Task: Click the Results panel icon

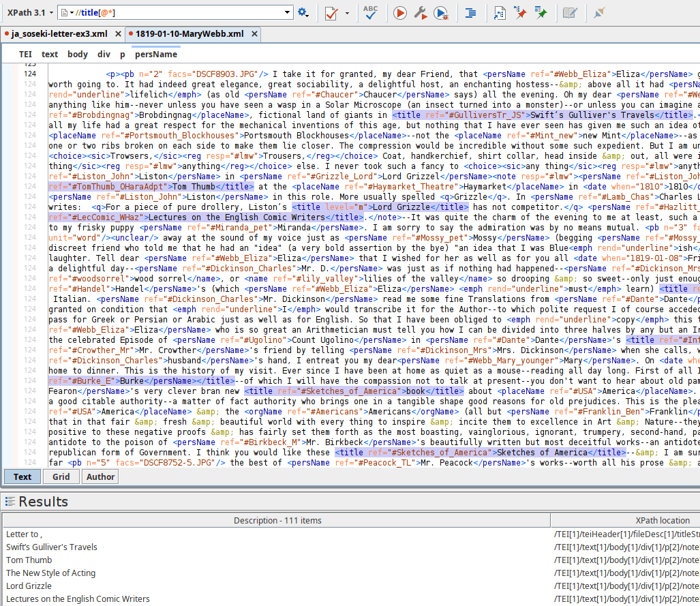Action: click(10, 502)
